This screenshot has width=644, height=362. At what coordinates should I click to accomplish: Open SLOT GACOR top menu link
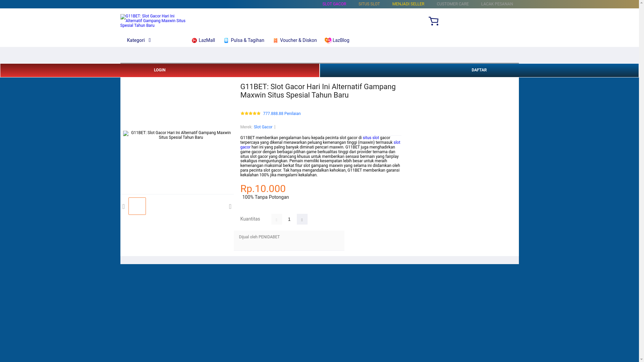[334, 4]
